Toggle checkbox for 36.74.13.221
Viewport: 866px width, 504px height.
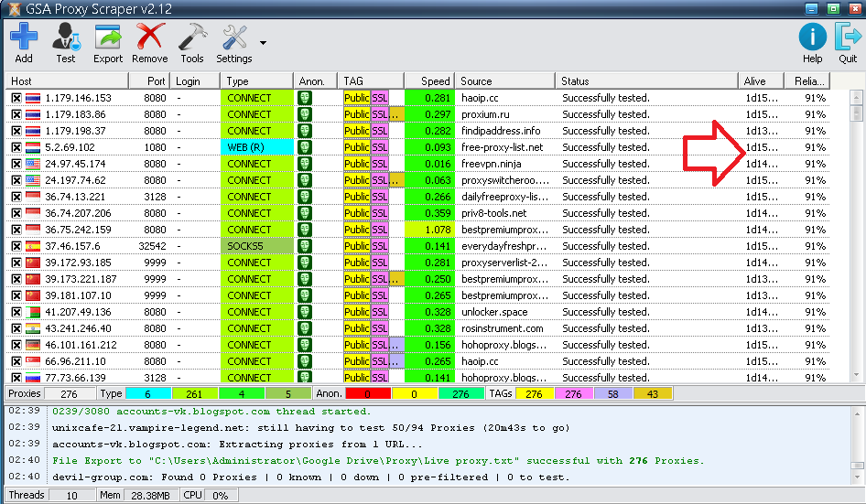coord(16,197)
